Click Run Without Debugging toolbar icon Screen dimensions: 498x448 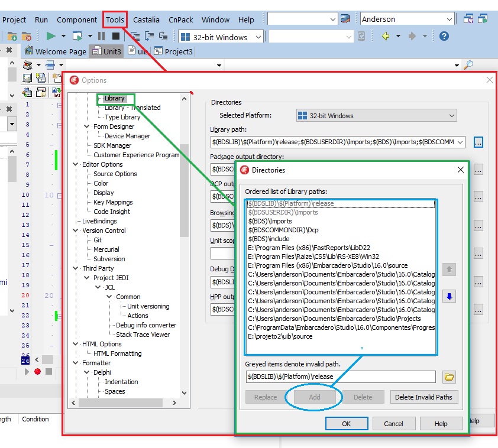[x=77, y=36]
